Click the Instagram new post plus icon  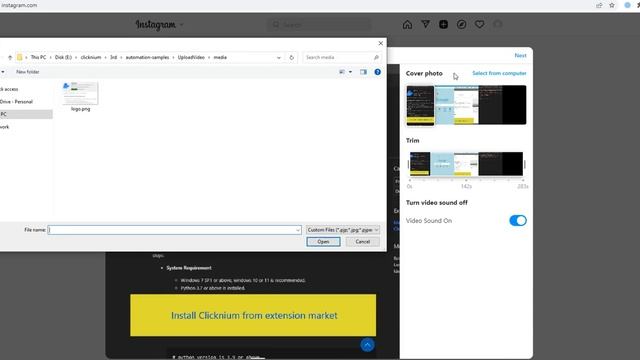click(443, 24)
